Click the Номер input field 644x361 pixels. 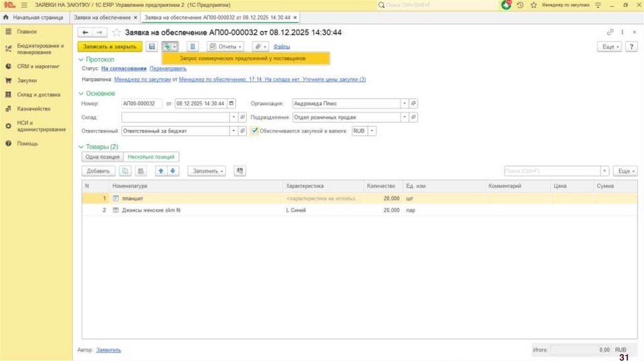[142, 104]
